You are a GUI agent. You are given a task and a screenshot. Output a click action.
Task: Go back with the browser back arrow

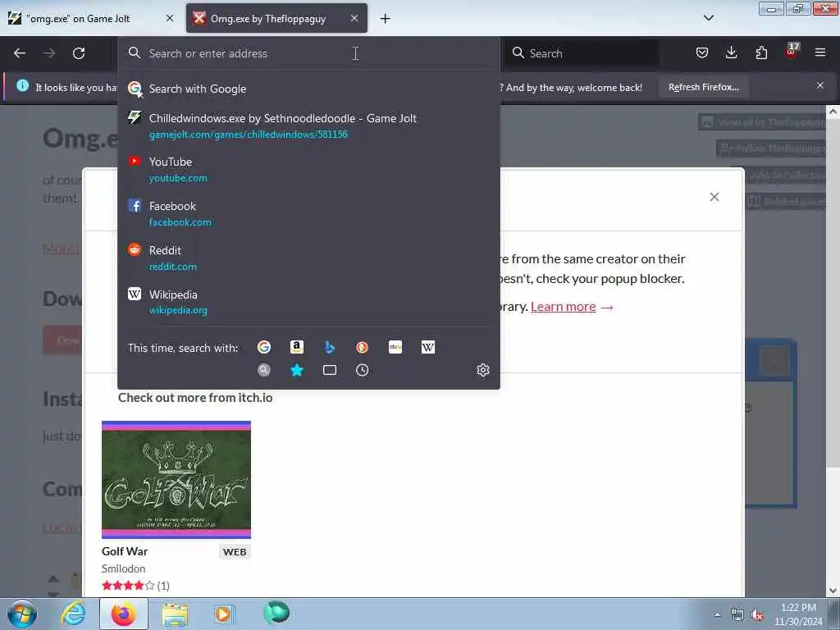(x=20, y=53)
